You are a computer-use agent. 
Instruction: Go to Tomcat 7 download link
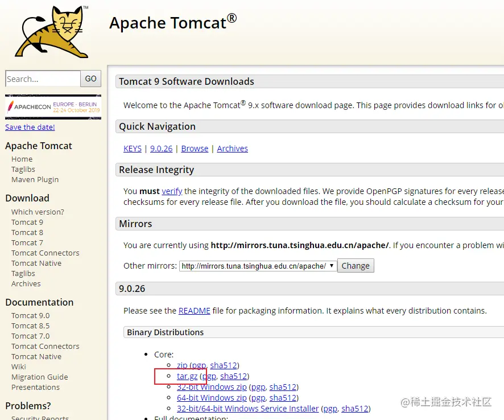[27, 243]
